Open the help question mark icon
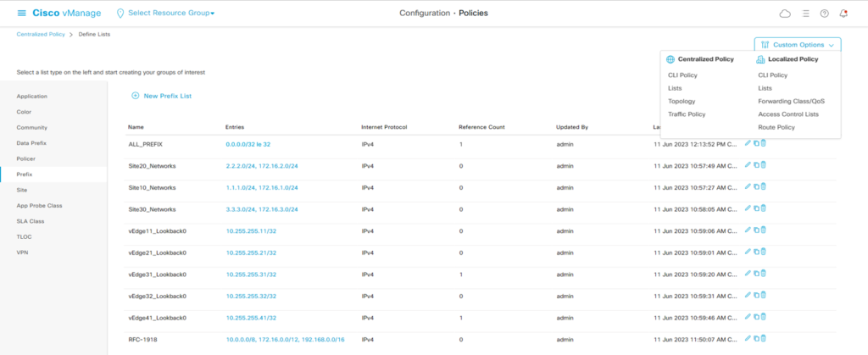Image resolution: width=868 pixels, height=355 pixels. click(x=824, y=14)
